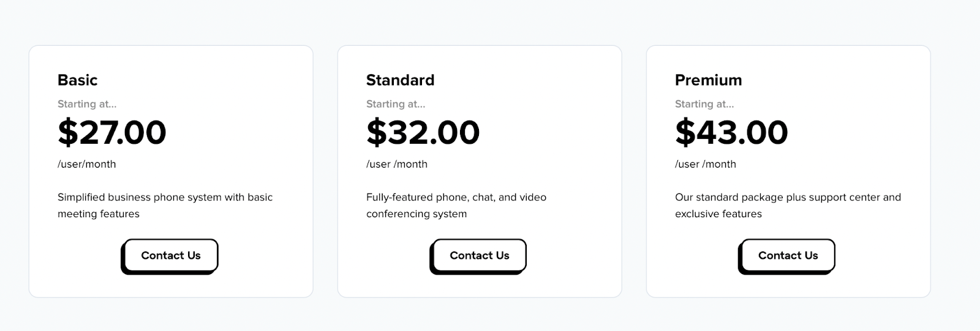980x331 pixels.
Task: Click Basic plan's /user/month label
Action: click(x=86, y=164)
